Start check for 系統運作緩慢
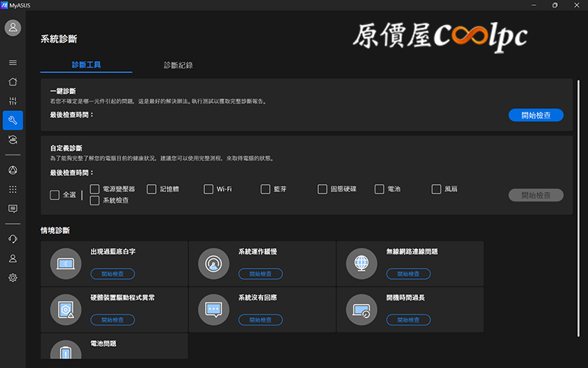 [261, 274]
